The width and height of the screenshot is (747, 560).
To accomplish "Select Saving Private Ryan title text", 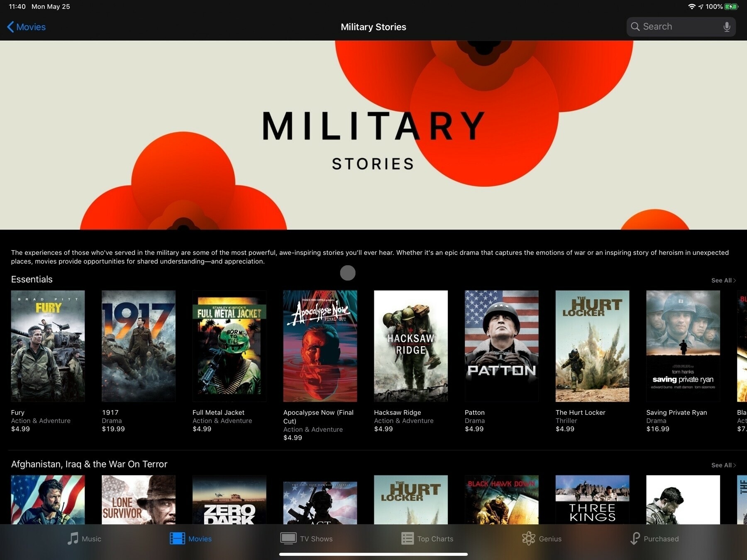I will tap(676, 413).
